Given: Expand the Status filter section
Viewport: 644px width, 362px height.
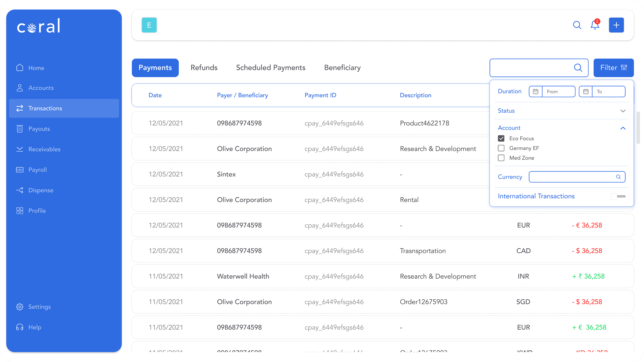Looking at the screenshot, I should pyautogui.click(x=623, y=111).
